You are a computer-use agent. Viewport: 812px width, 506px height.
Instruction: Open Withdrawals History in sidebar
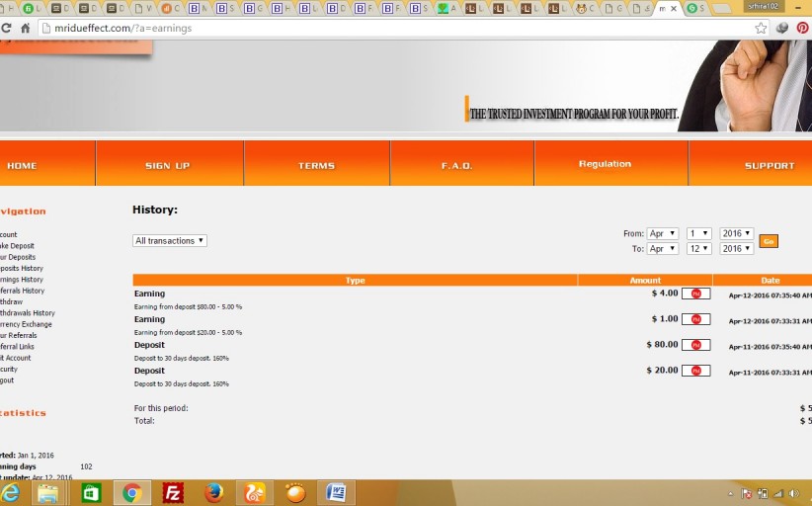tap(26, 313)
